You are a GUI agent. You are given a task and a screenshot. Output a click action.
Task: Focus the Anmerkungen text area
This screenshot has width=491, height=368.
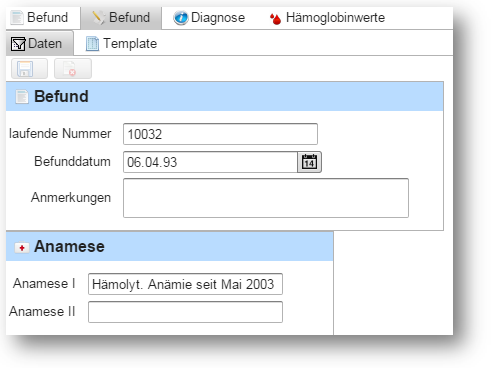[266, 198]
